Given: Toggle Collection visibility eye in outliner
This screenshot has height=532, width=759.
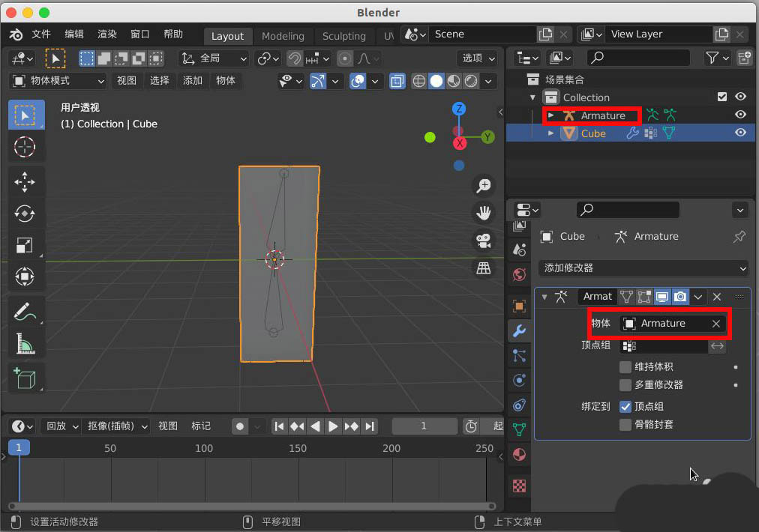Looking at the screenshot, I should pos(740,97).
